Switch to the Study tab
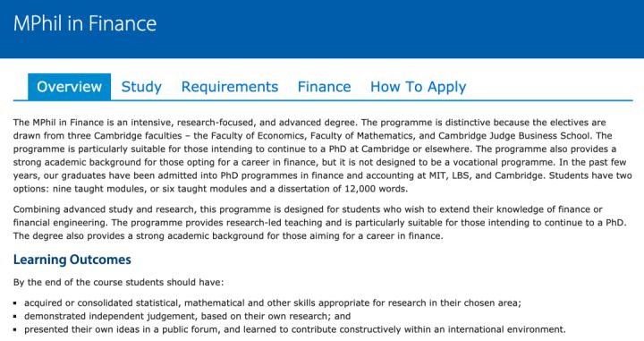644x341 pixels. (141, 87)
